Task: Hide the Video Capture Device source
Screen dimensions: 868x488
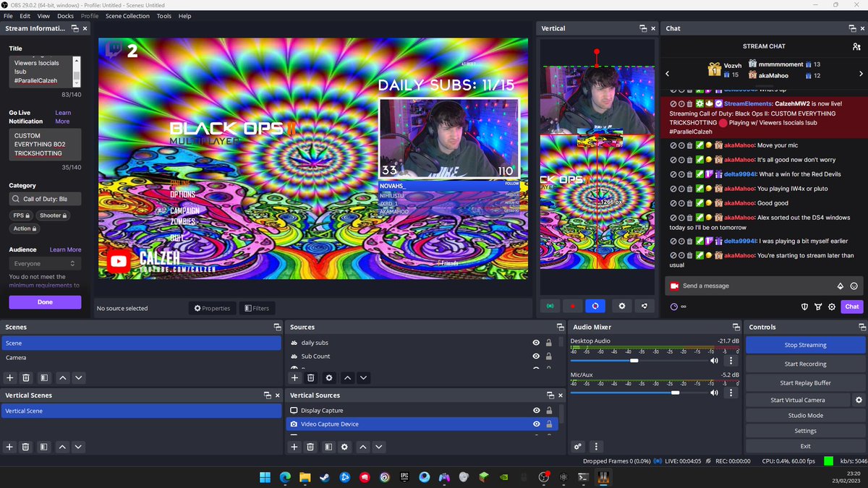Action: pyautogui.click(x=536, y=424)
